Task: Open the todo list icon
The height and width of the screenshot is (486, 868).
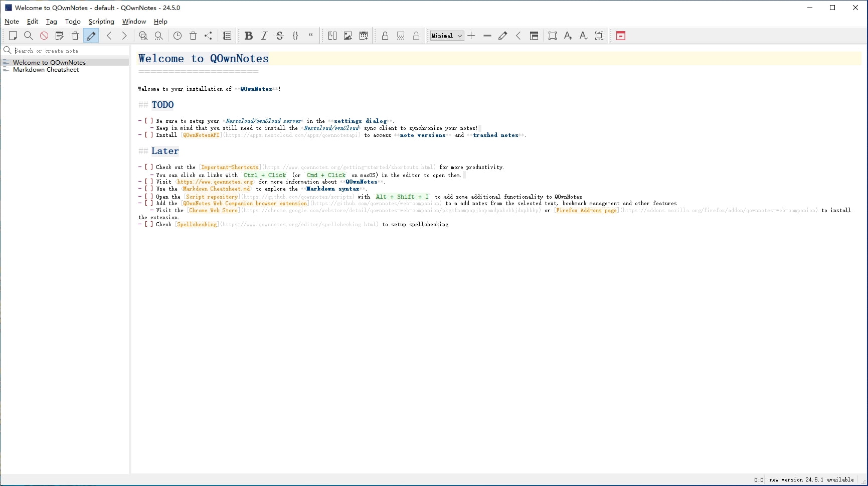Action: pos(227,36)
